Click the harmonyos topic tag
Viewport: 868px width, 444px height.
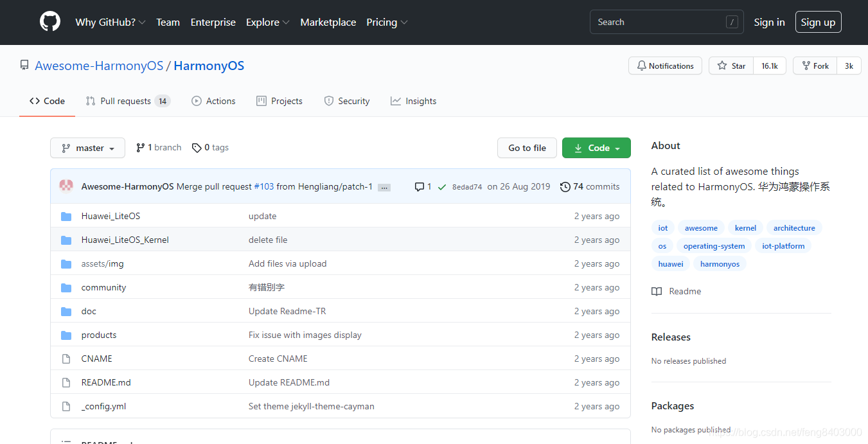pos(720,264)
